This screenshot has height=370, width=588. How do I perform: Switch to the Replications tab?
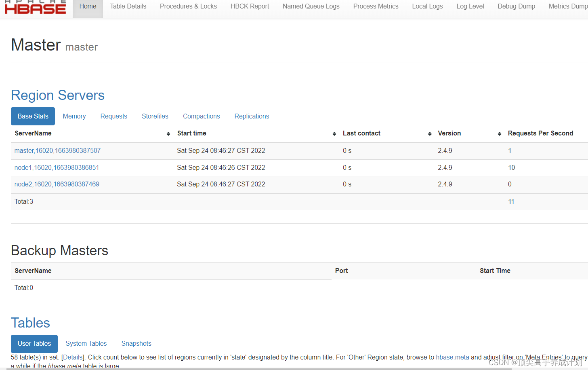pos(252,116)
